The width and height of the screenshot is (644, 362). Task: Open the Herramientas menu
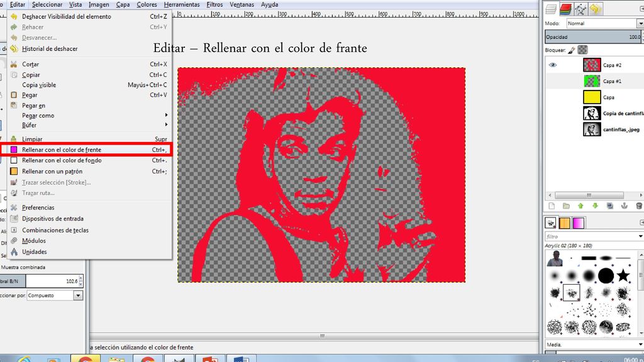[182, 4]
